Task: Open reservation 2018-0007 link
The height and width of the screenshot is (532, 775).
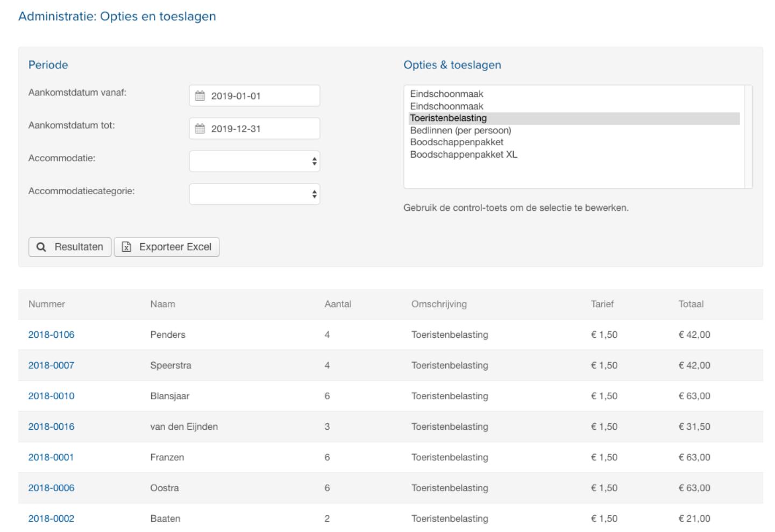Action: (51, 365)
